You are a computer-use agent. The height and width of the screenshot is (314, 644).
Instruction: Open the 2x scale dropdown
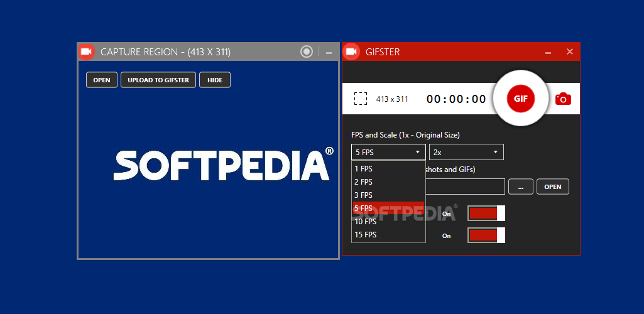tap(466, 152)
